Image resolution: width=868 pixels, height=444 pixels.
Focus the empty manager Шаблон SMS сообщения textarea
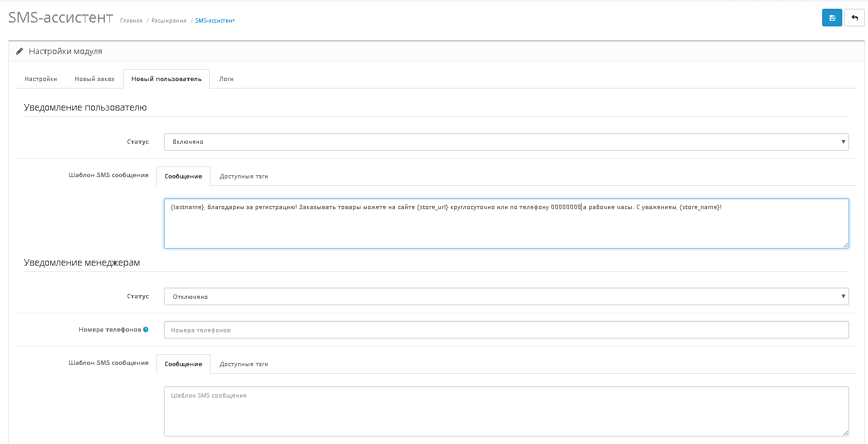(506, 411)
